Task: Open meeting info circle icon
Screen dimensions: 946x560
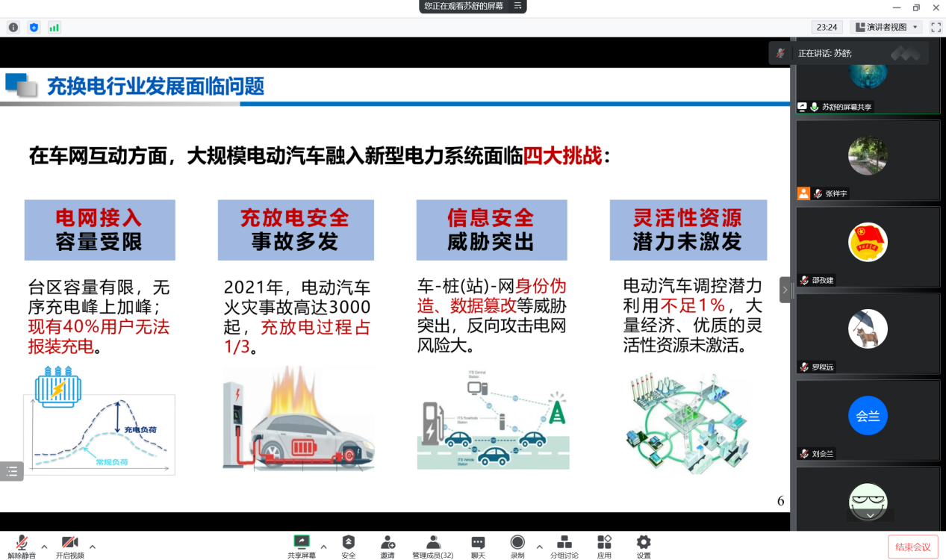Action: (x=13, y=27)
